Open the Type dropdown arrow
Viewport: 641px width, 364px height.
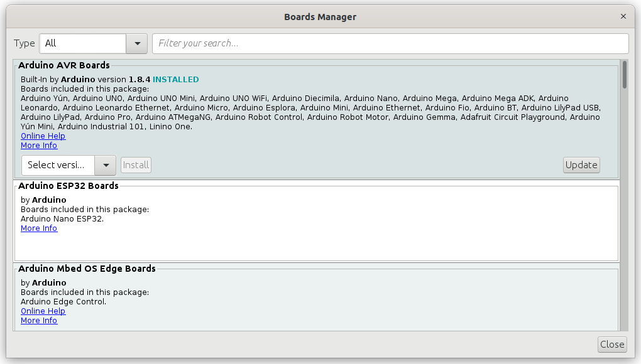137,43
